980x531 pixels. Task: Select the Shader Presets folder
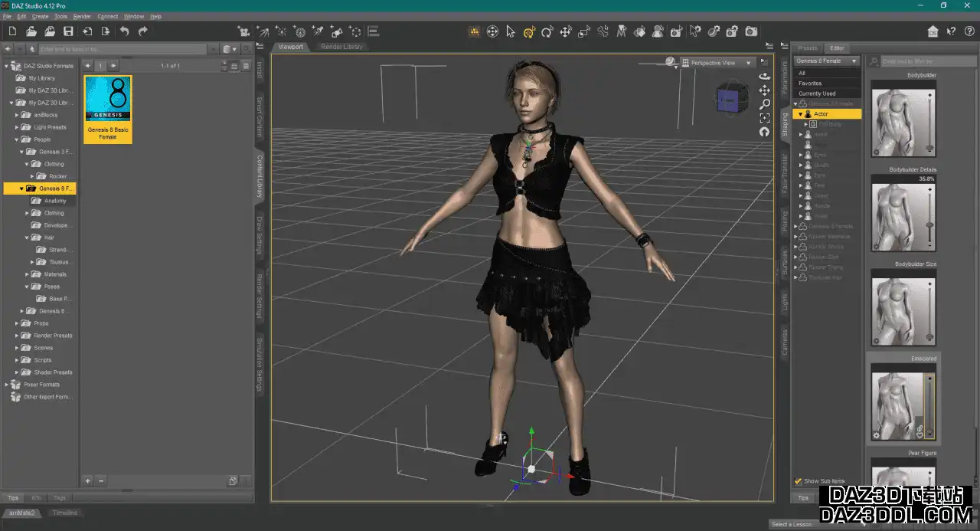[54, 372]
